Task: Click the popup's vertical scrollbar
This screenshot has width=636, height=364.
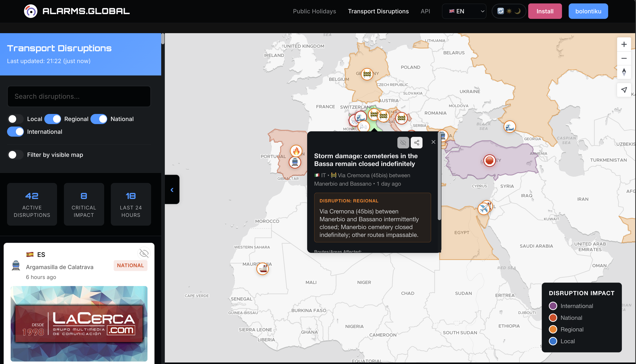Action: (x=439, y=176)
